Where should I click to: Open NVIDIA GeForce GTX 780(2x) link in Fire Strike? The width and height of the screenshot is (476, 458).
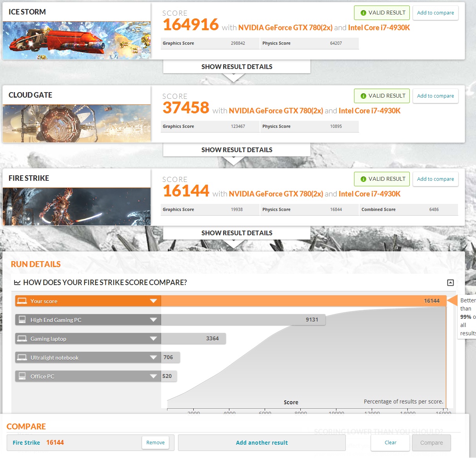(x=276, y=194)
